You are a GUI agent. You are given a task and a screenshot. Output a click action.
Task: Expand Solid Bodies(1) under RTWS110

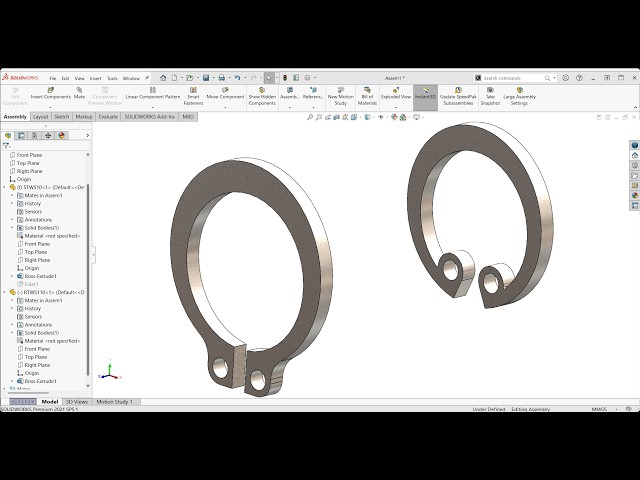(x=12, y=333)
